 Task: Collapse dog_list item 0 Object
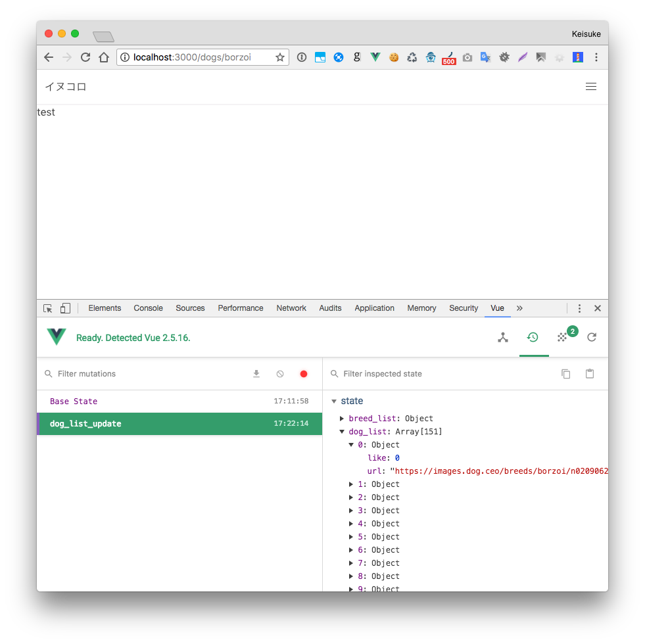click(x=351, y=444)
